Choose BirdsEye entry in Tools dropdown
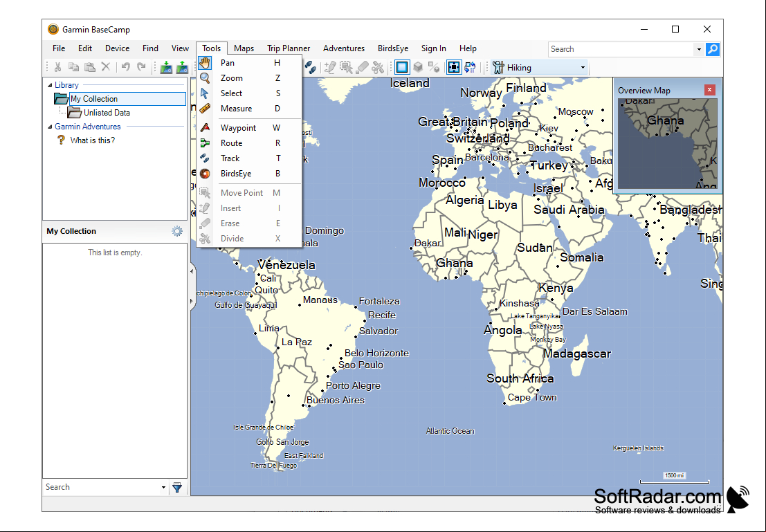Viewport: 766px width, 532px height. (x=249, y=174)
